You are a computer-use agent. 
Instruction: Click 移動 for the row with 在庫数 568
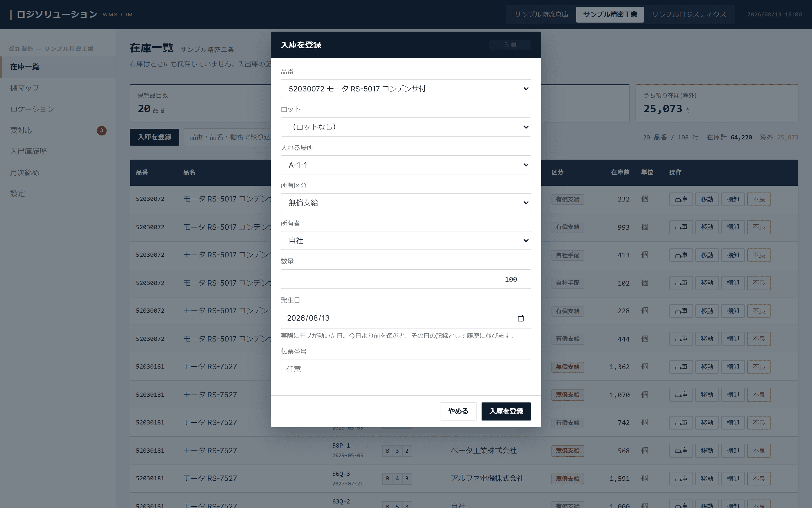(x=707, y=450)
